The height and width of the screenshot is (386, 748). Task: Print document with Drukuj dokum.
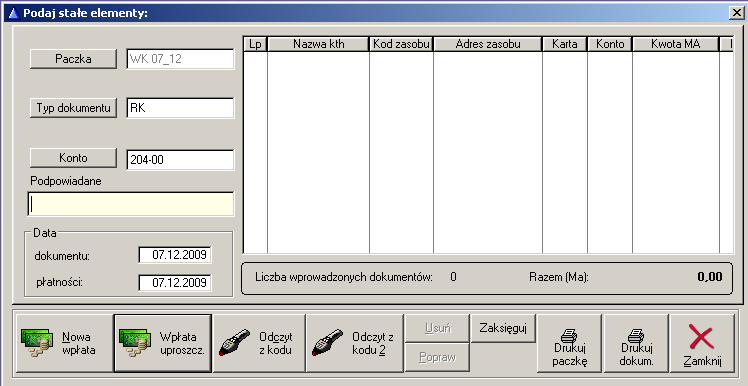[x=636, y=343]
